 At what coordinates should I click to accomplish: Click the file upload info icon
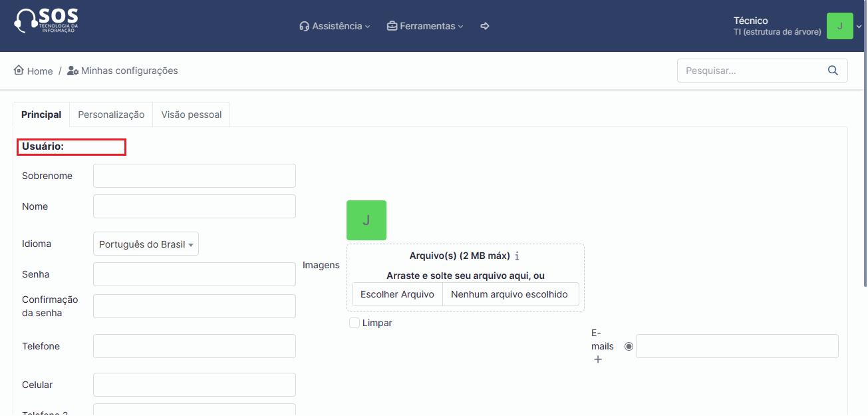point(517,256)
